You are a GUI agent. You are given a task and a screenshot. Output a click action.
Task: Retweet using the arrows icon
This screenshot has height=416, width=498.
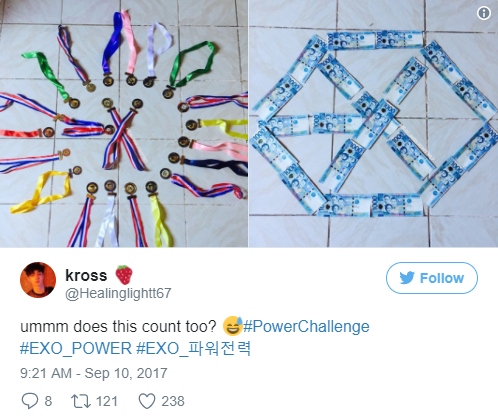click(x=81, y=401)
